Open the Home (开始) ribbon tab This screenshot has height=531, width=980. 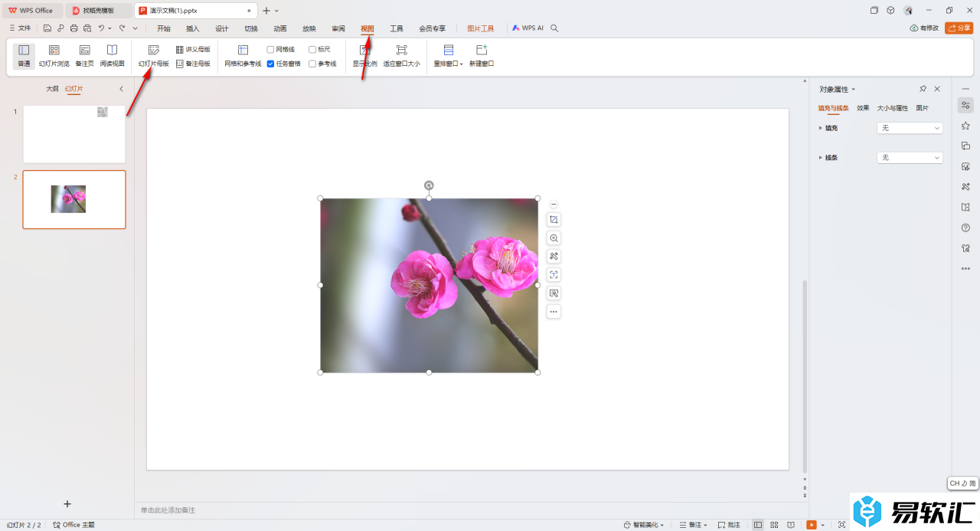click(x=163, y=28)
